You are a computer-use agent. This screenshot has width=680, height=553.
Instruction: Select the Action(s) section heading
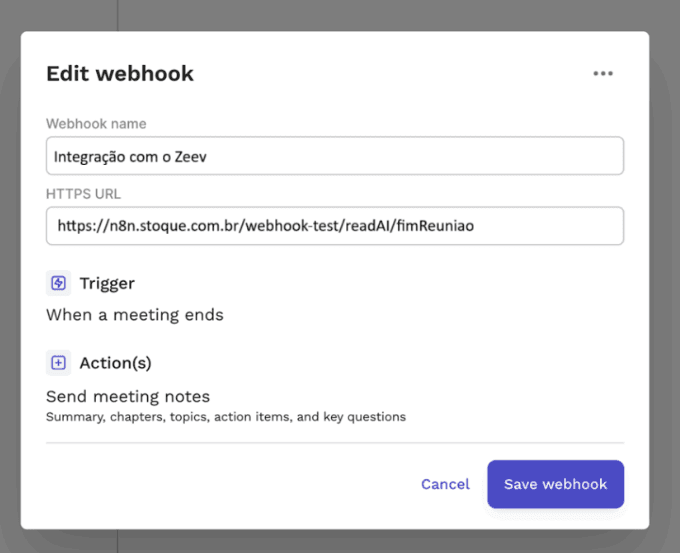(x=115, y=363)
